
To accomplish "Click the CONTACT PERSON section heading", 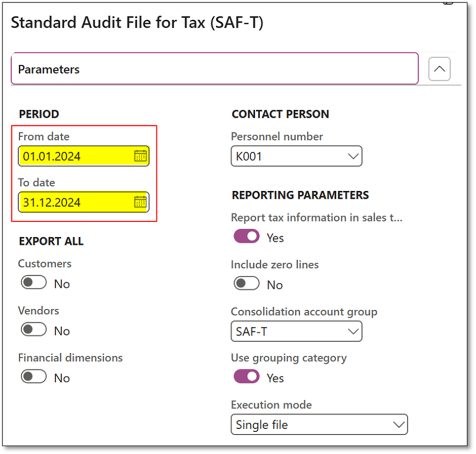I will click(280, 114).
